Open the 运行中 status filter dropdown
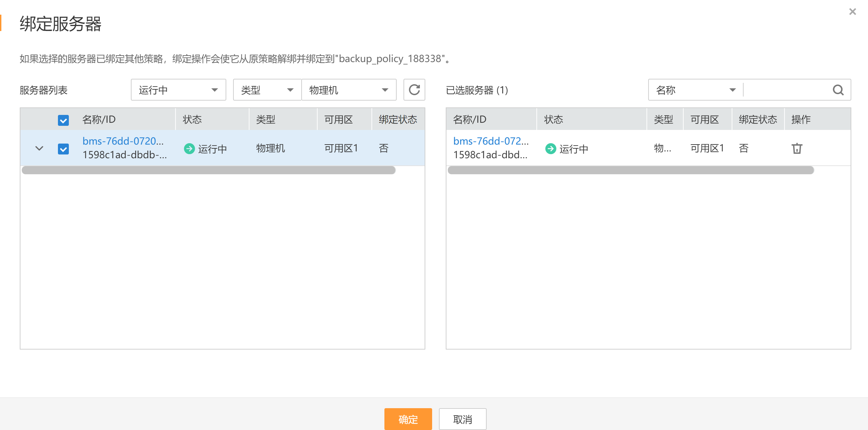Viewport: 868px width, 430px height. coord(178,90)
